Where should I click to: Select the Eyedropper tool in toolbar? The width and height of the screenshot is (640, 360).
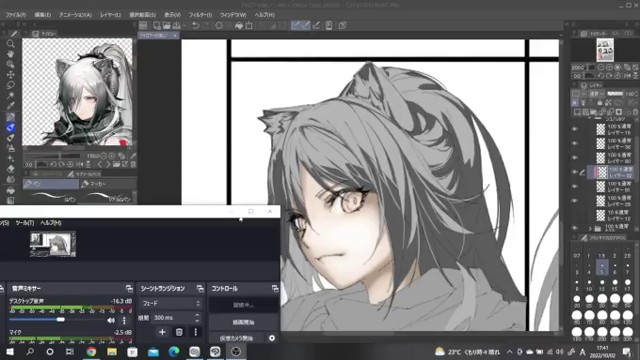click(x=11, y=106)
